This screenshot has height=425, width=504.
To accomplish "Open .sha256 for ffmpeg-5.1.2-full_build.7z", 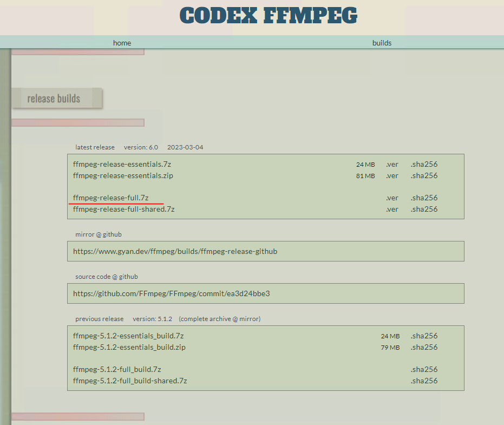I will [x=424, y=369].
